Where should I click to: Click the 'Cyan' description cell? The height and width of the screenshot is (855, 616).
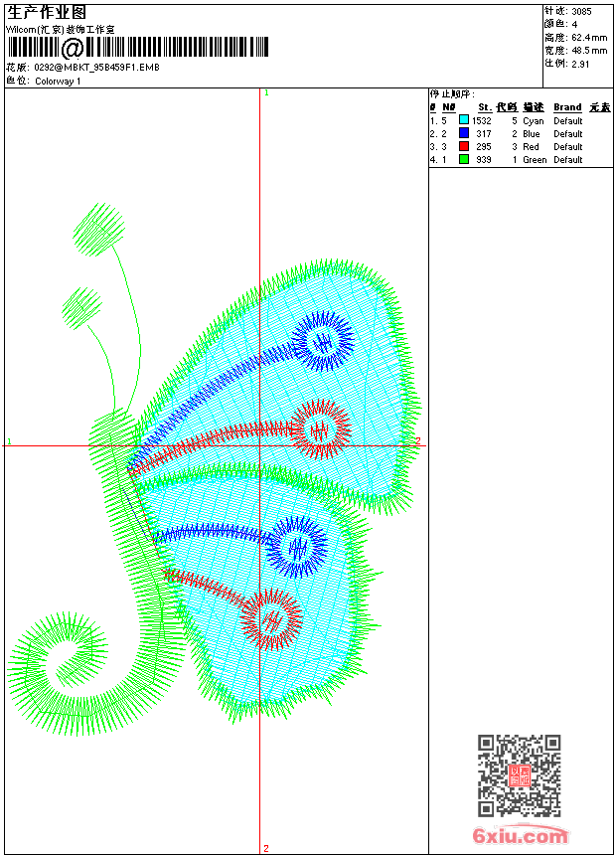[x=534, y=121]
